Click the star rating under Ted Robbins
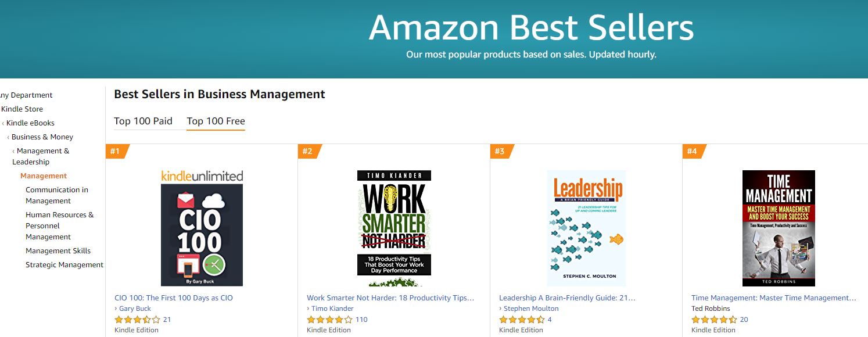868x337 pixels. 714,320
